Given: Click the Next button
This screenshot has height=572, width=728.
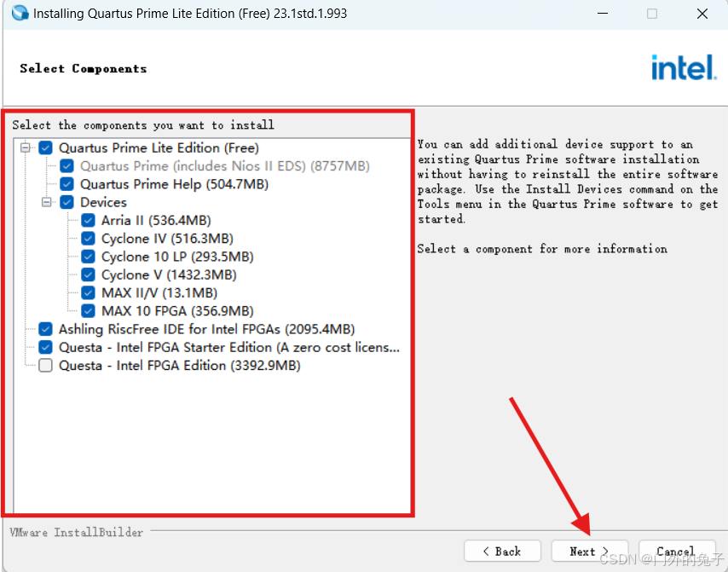Looking at the screenshot, I should coord(589,551).
